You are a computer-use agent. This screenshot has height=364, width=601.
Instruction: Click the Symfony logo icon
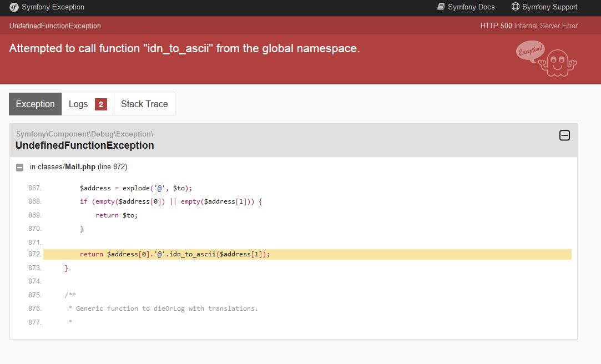(x=14, y=7)
